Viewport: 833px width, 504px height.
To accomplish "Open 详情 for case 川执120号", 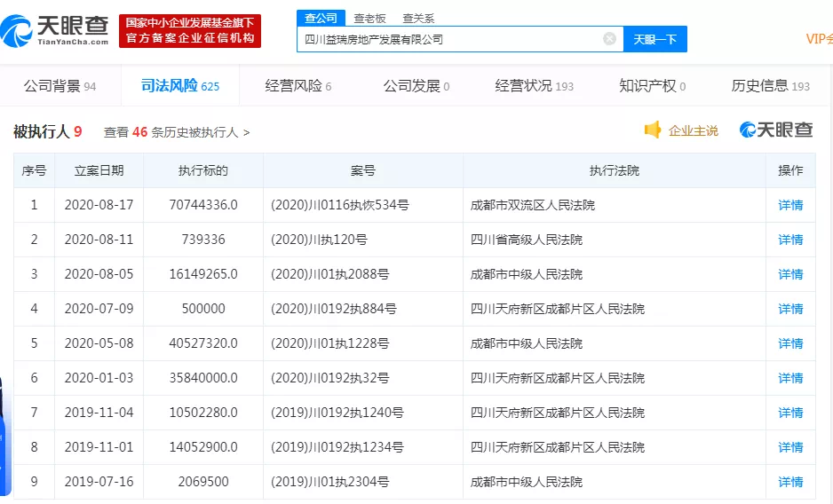I will pos(790,240).
